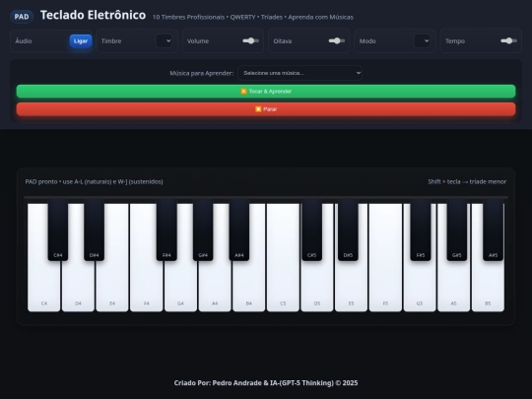Click the 'Música para Aprender:' label
The image size is (532, 399).
[x=202, y=73]
